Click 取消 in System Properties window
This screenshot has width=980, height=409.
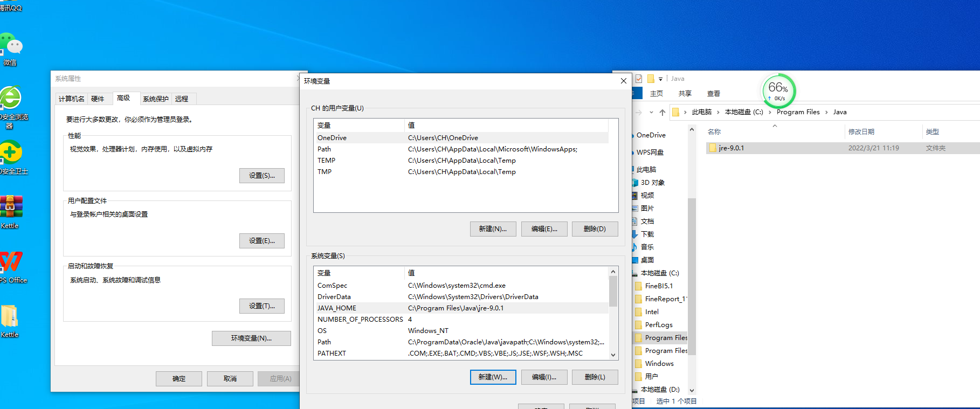(230, 379)
